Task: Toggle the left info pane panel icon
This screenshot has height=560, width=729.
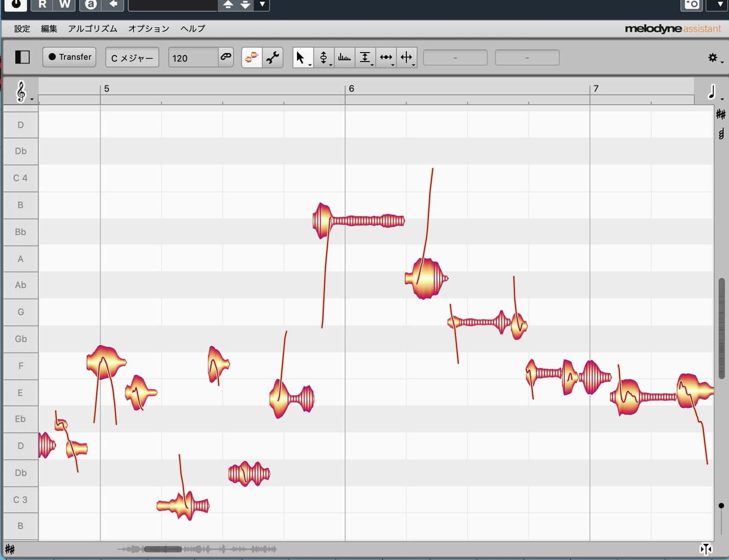Action: point(22,57)
